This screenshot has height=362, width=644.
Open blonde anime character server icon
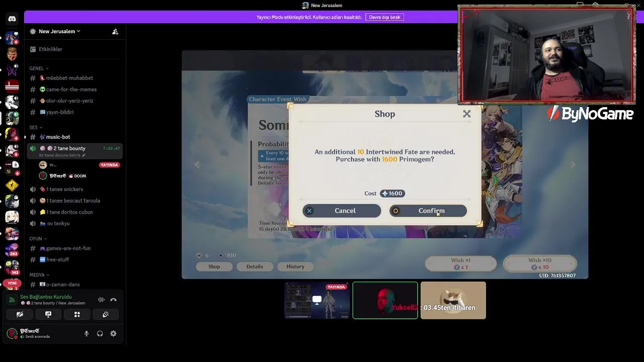12,217
